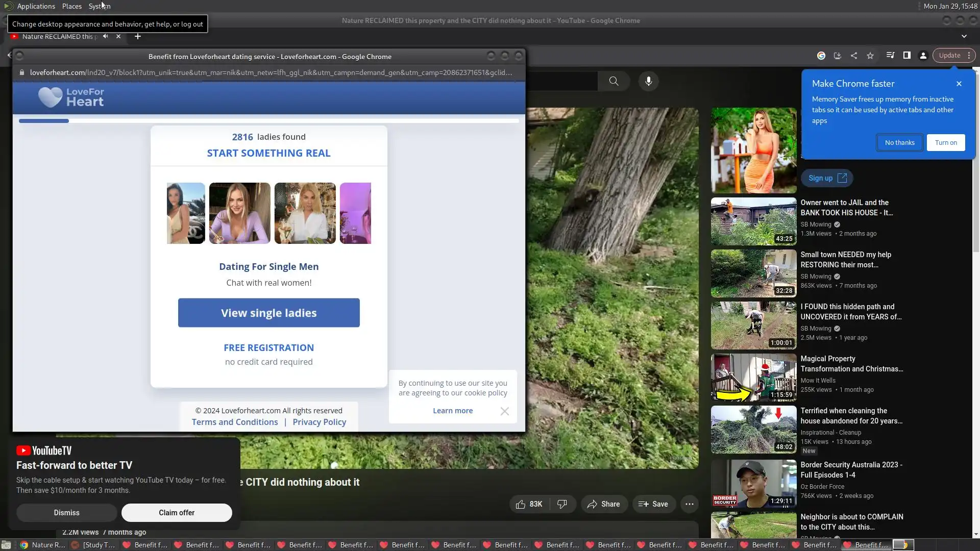Toggle tab audio mute speaker icon
Screen dimensions: 980x551
coord(105,36)
